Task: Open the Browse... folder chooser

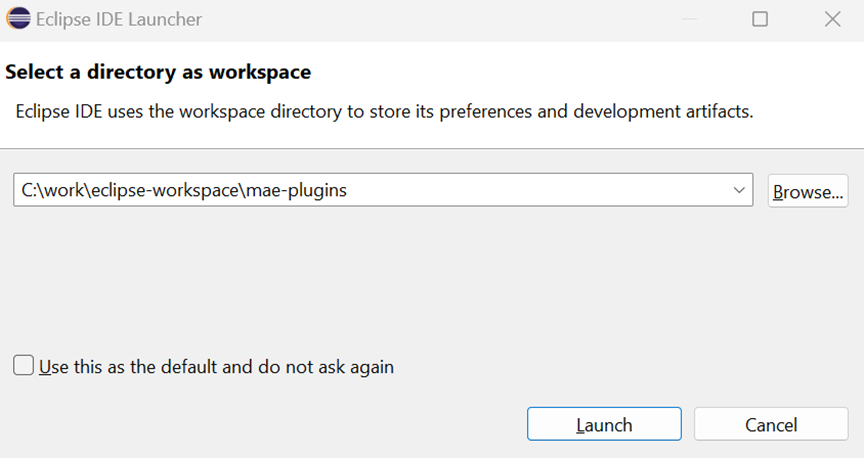Action: pos(808,191)
